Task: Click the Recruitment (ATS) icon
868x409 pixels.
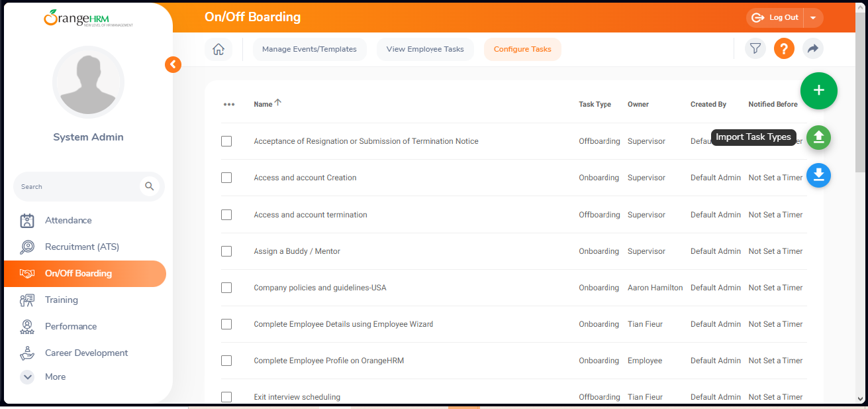Action: (x=27, y=247)
